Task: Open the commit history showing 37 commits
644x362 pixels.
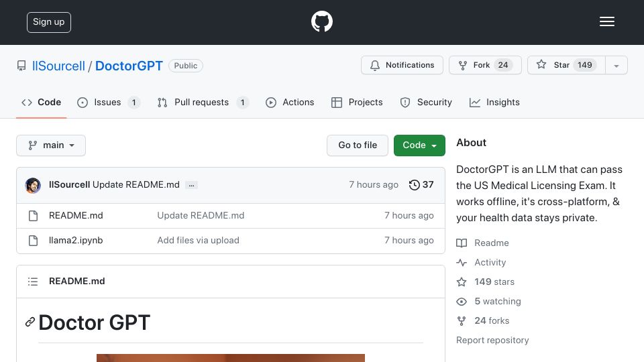Action: 421,185
